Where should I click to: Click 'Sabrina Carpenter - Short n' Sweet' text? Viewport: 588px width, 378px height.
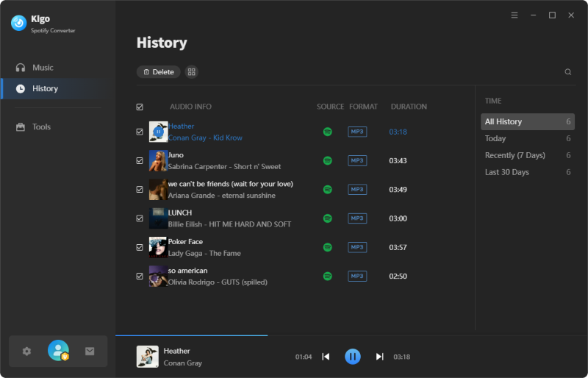(x=225, y=167)
